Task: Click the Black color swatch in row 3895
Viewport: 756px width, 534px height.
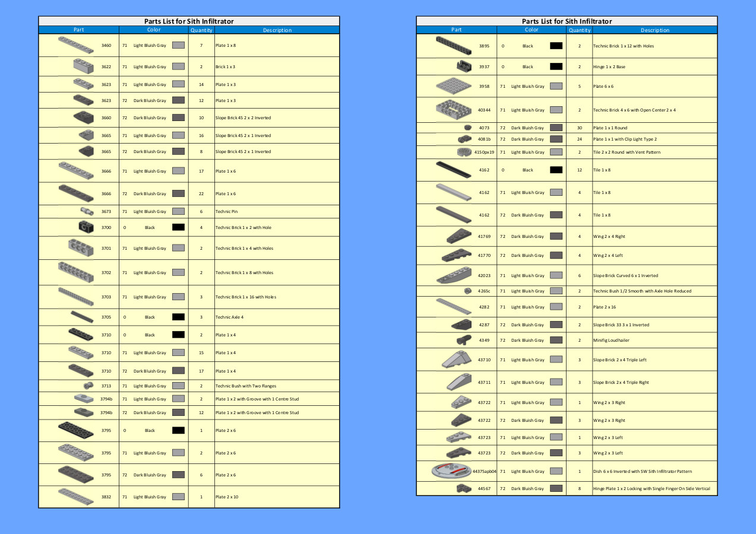Action: (556, 46)
